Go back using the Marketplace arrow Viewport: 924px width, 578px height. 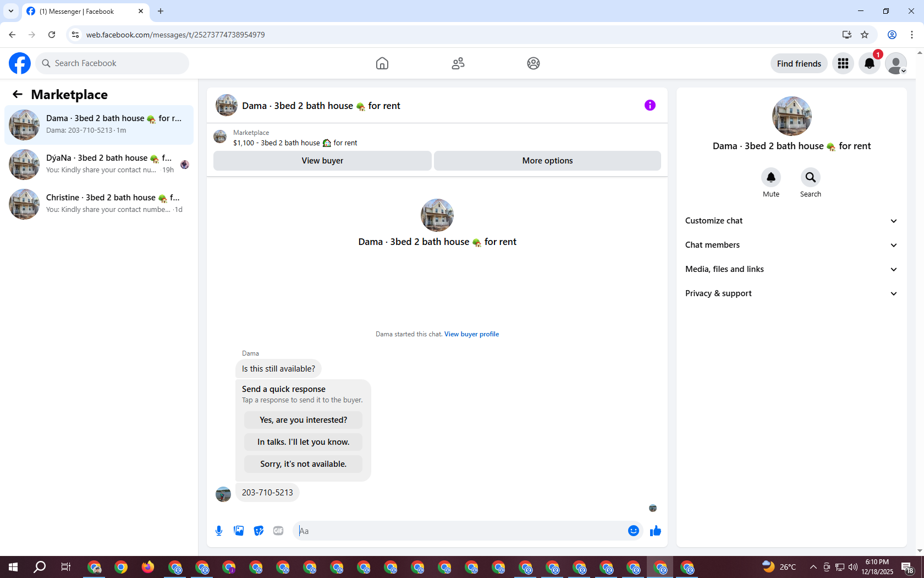[x=18, y=94]
